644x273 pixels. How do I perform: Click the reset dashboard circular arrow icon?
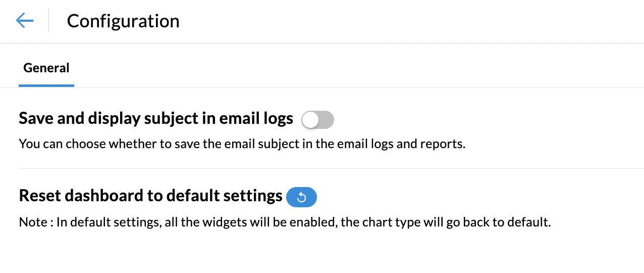click(x=301, y=197)
